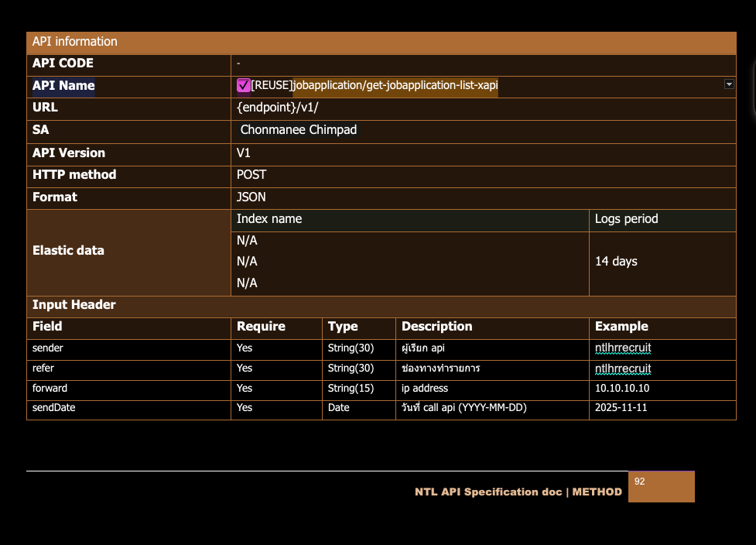Image resolution: width=756 pixels, height=545 pixels.
Task: Select the Index name column header
Action: click(269, 219)
